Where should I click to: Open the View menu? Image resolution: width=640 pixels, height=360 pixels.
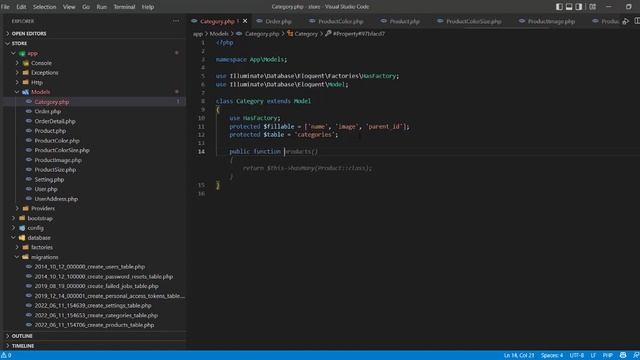69,7
